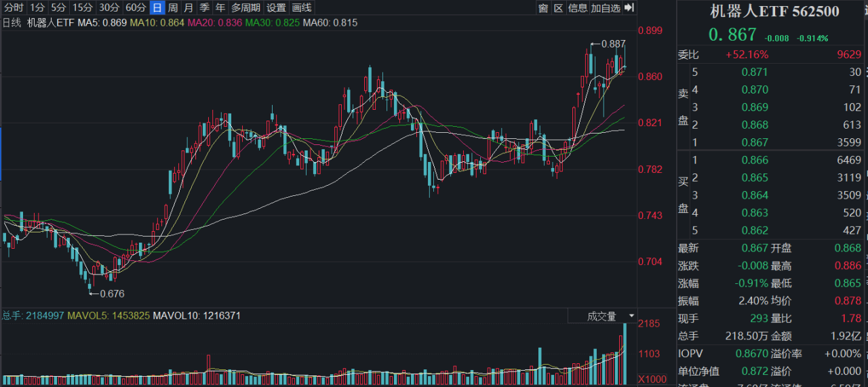Click the 机器人ETF 562500 title
The image size is (868, 387).
(x=774, y=12)
